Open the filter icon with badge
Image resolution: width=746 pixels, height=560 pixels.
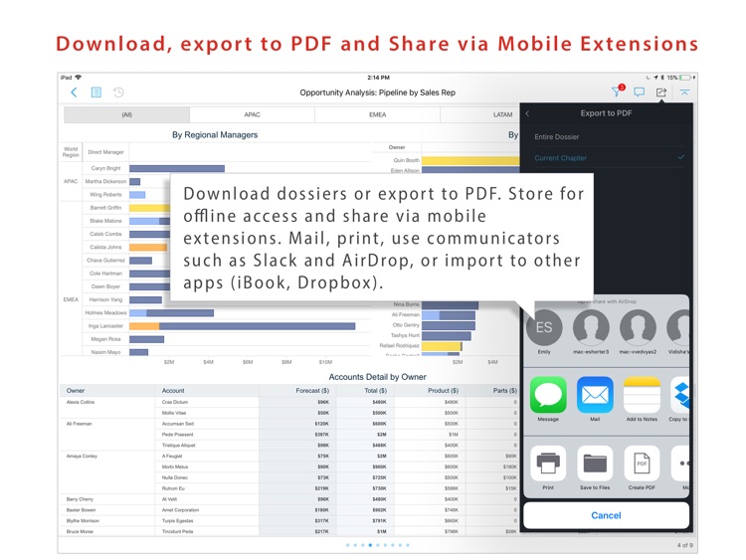point(617,91)
